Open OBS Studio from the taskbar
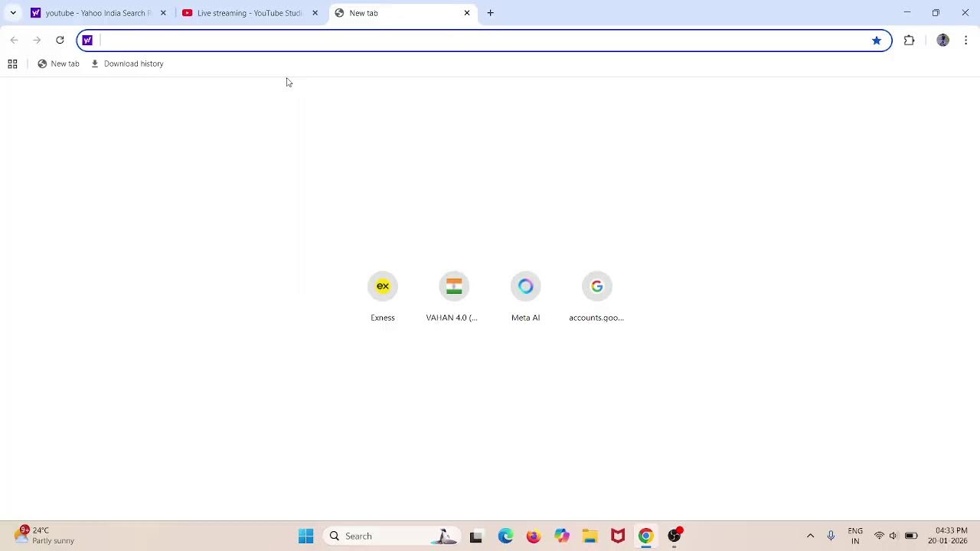Viewport: 980px width, 551px height. click(x=675, y=536)
